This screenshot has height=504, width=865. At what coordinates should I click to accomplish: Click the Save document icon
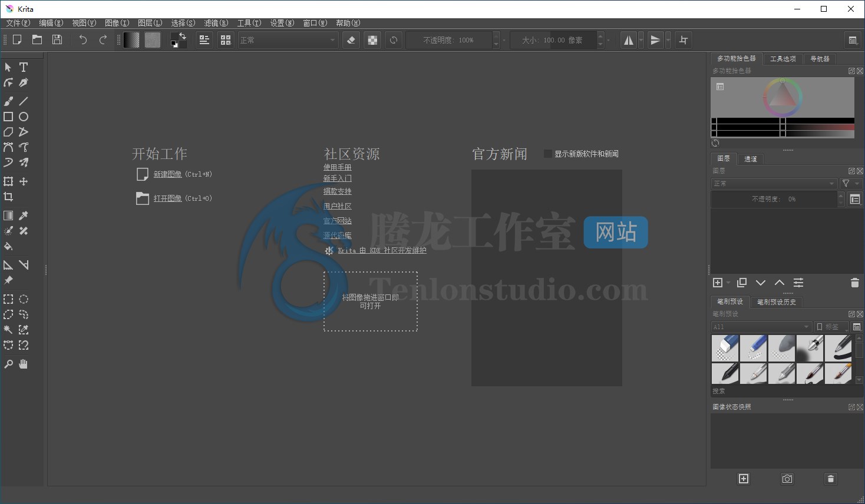click(57, 40)
